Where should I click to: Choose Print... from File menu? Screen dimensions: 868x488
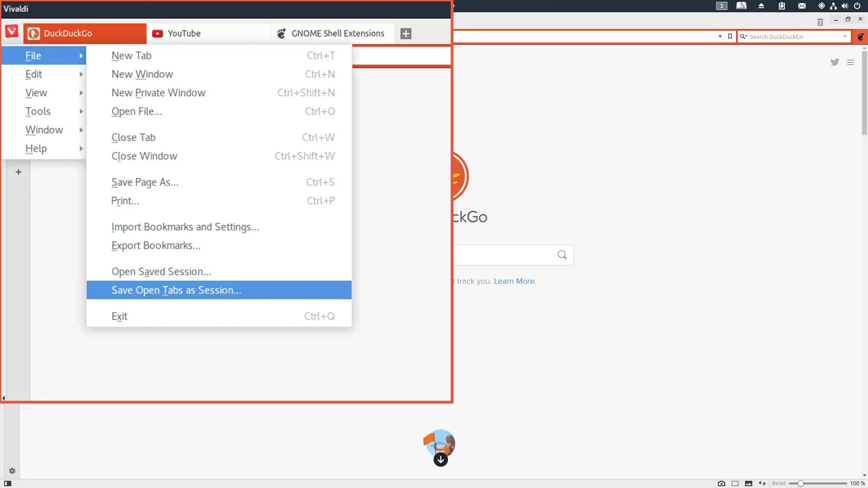coord(219,201)
